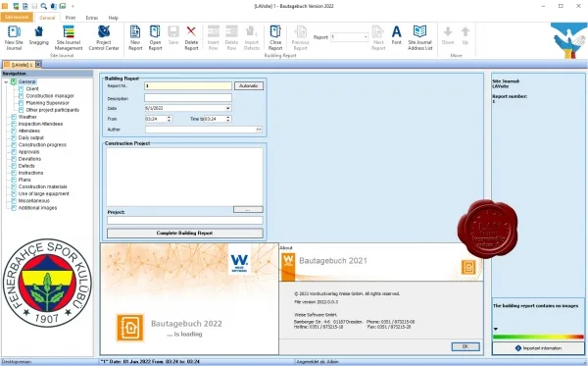Image resolution: width=588 pixels, height=366 pixels.
Task: Click into the Description field
Action: pos(188,98)
